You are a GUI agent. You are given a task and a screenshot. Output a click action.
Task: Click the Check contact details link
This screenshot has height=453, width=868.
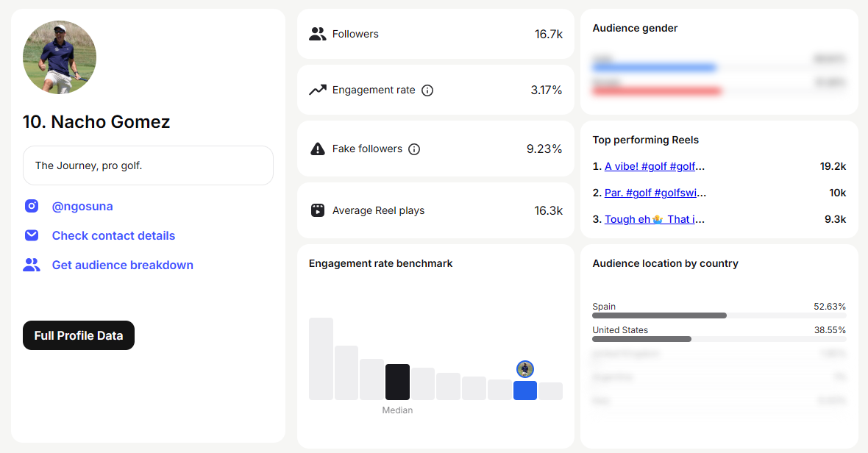(113, 235)
